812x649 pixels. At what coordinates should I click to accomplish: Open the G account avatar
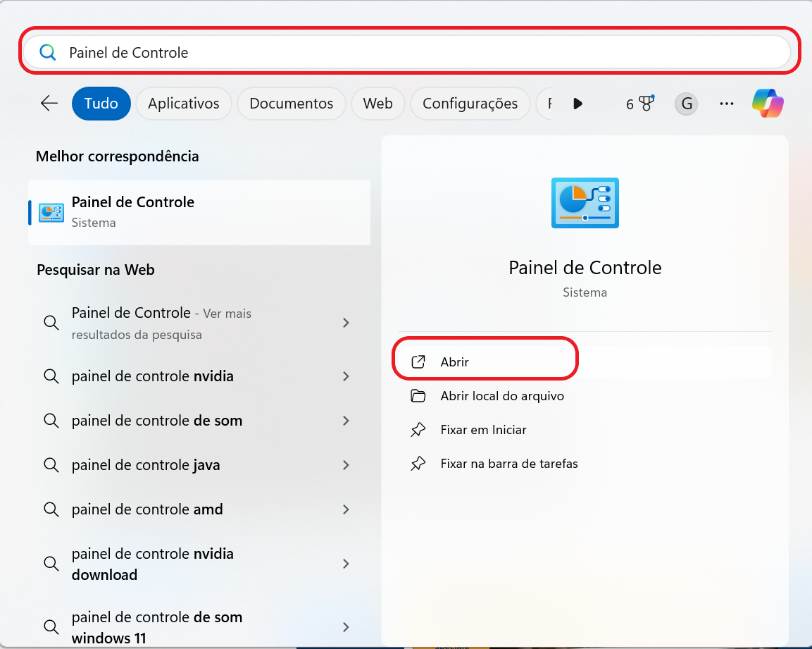pos(686,104)
